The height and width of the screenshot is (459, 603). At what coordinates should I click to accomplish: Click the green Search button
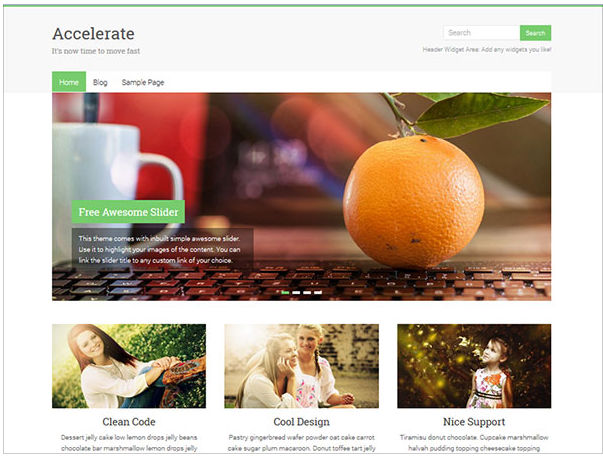tap(535, 33)
